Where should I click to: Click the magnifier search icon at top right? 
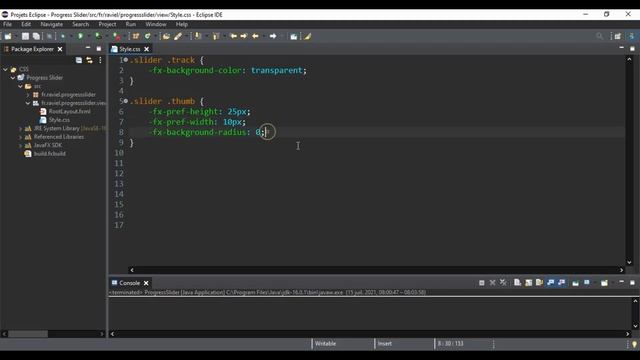599,36
